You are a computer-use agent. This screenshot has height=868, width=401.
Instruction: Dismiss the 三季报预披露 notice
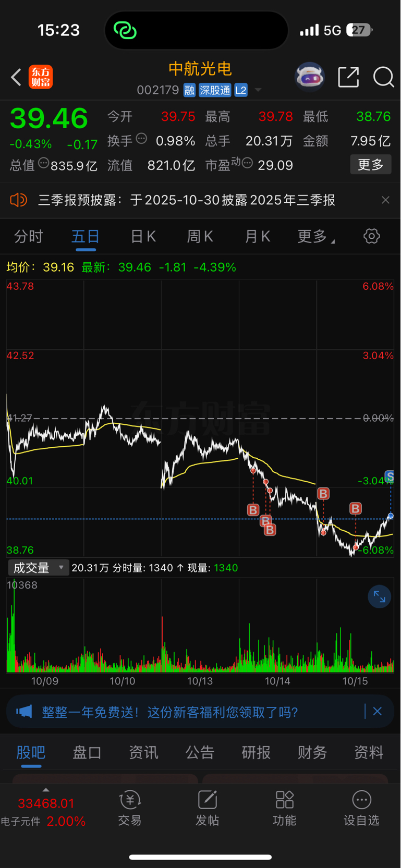pyautogui.click(x=385, y=200)
